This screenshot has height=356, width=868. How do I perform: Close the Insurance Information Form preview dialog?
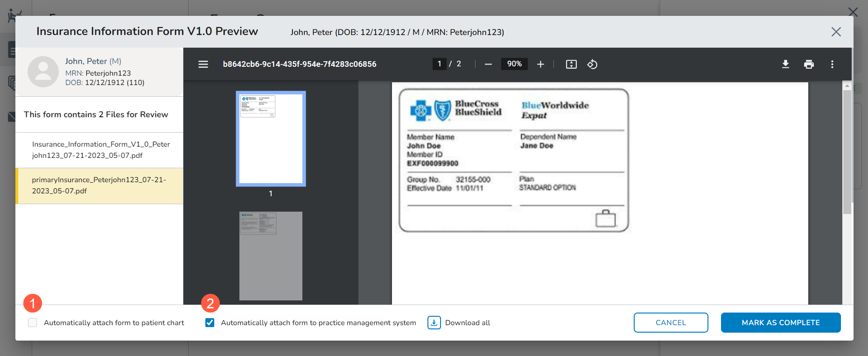click(x=836, y=32)
